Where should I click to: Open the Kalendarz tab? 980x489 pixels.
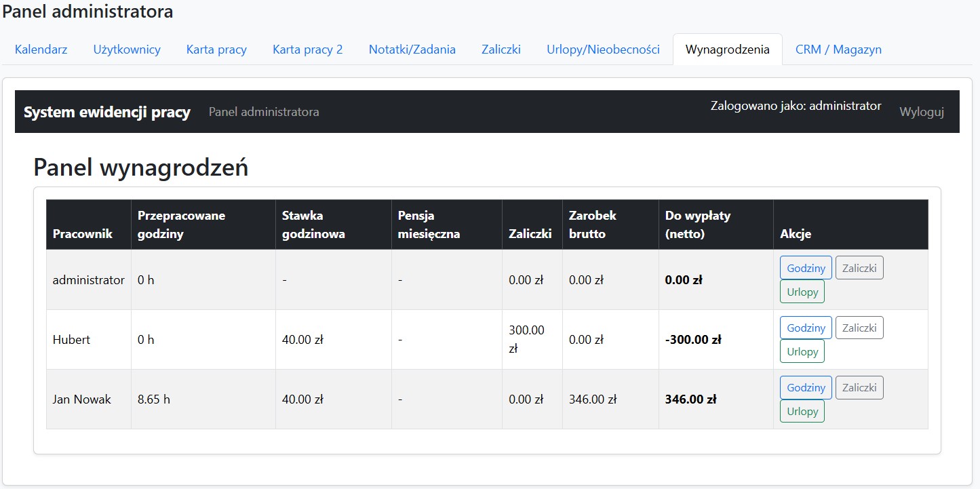click(41, 50)
